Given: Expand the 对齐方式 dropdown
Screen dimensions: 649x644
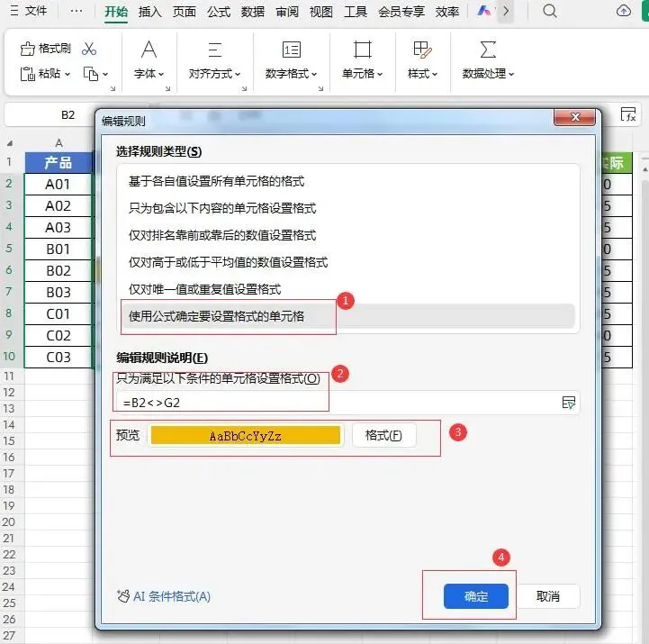Looking at the screenshot, I should 238,75.
